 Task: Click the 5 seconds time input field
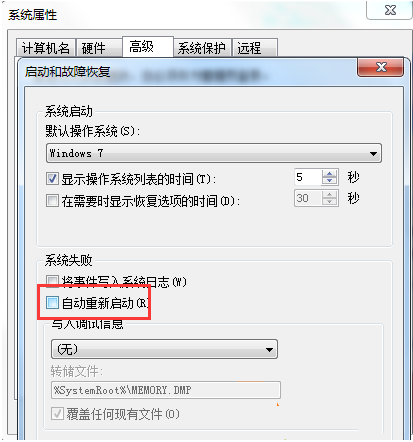click(308, 177)
